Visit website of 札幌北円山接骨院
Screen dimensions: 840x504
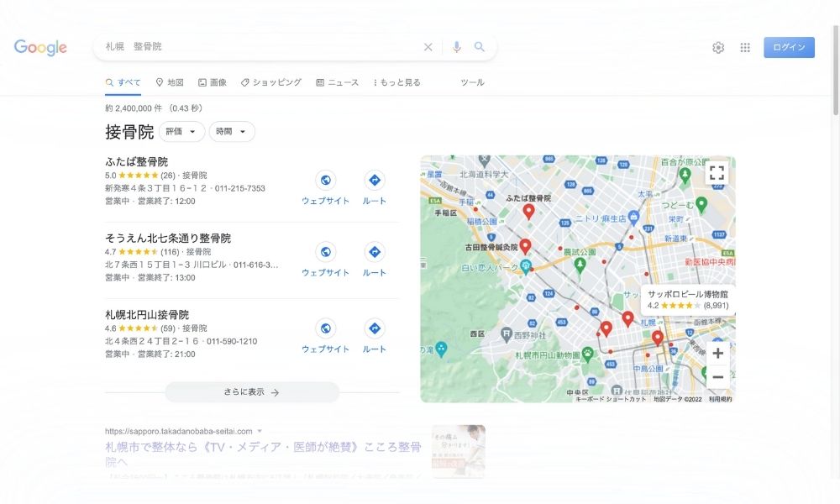tap(325, 336)
